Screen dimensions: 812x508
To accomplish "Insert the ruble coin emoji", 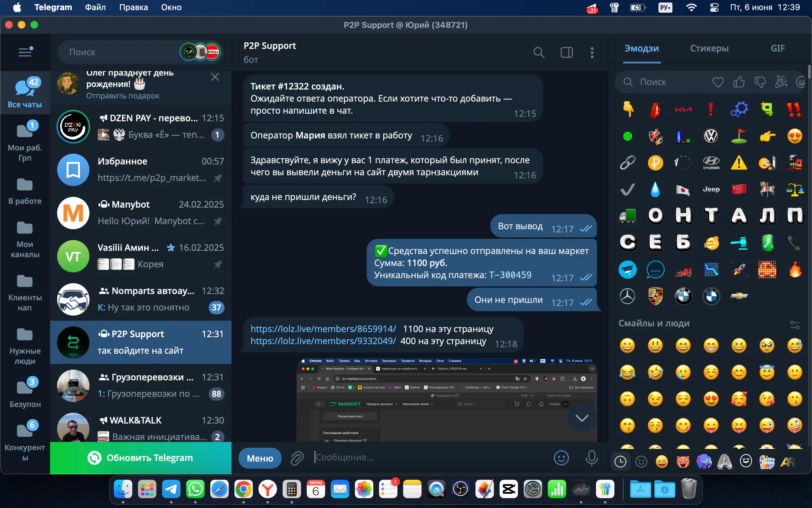I will click(x=655, y=163).
